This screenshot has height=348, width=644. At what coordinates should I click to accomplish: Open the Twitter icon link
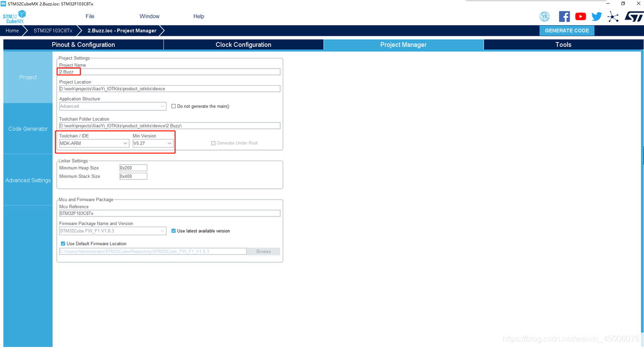click(x=597, y=17)
